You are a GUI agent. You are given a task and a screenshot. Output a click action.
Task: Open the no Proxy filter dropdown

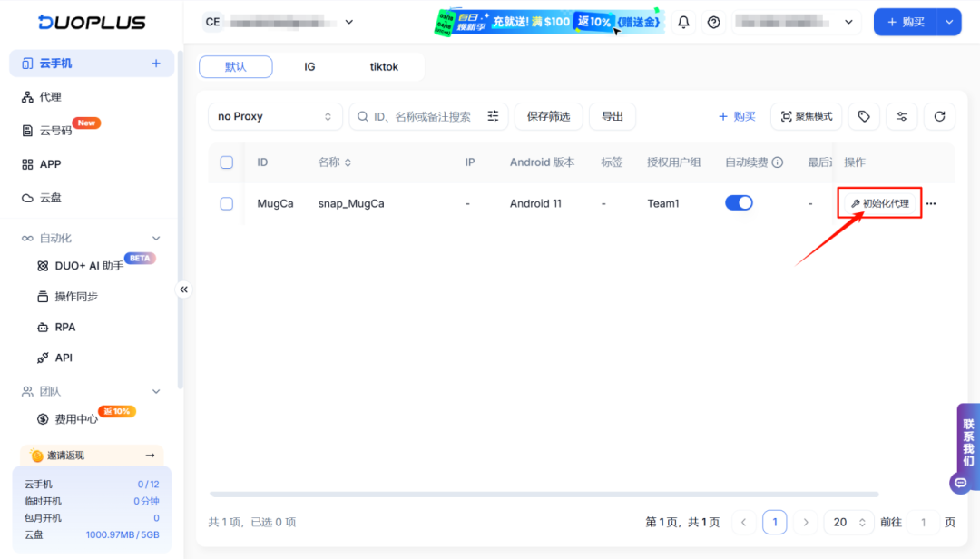274,116
